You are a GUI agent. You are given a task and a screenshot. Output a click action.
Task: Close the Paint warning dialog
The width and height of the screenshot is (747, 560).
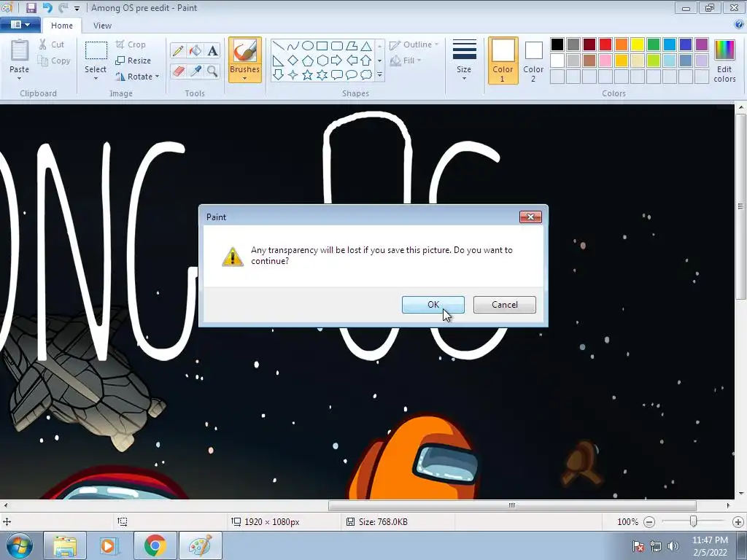coord(530,217)
